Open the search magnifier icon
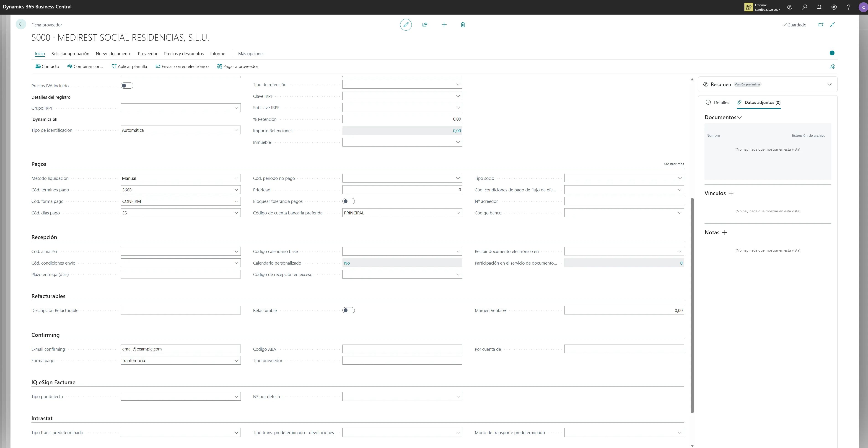Screen dimensions: 868x448 tap(804, 7)
